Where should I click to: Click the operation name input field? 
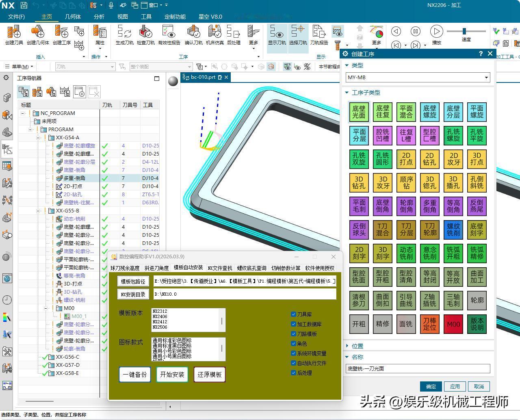(418, 368)
